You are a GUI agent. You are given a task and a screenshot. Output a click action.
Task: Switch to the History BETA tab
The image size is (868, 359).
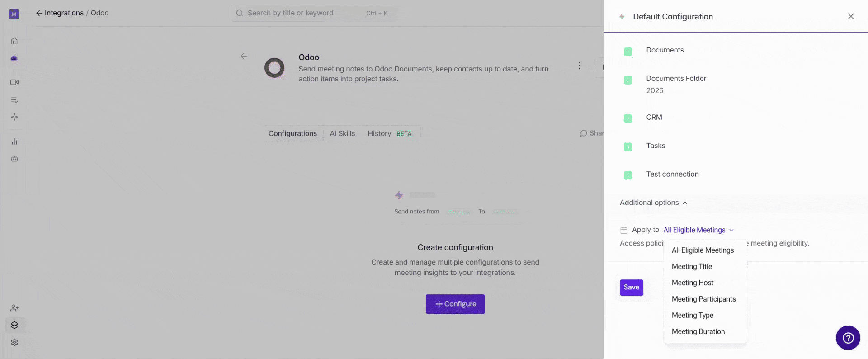[389, 134]
